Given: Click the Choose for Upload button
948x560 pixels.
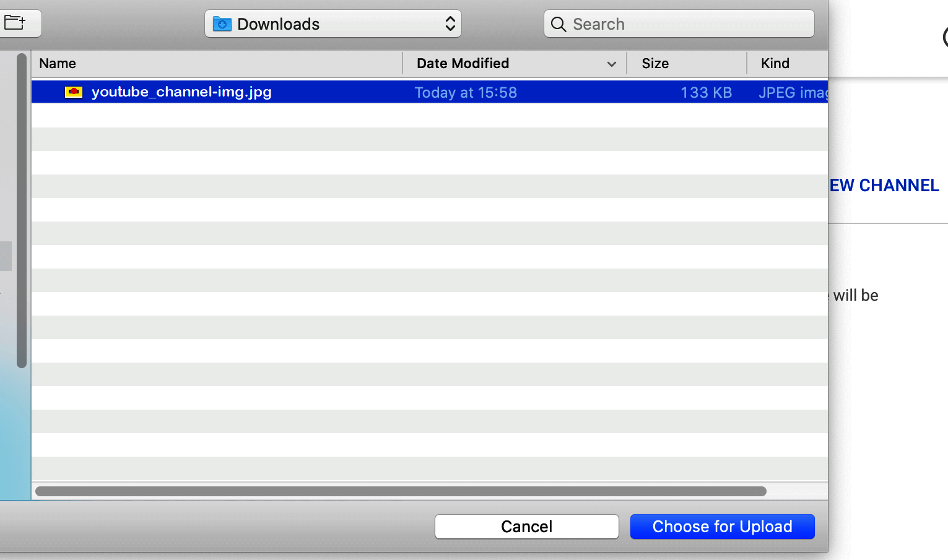Looking at the screenshot, I should (722, 527).
